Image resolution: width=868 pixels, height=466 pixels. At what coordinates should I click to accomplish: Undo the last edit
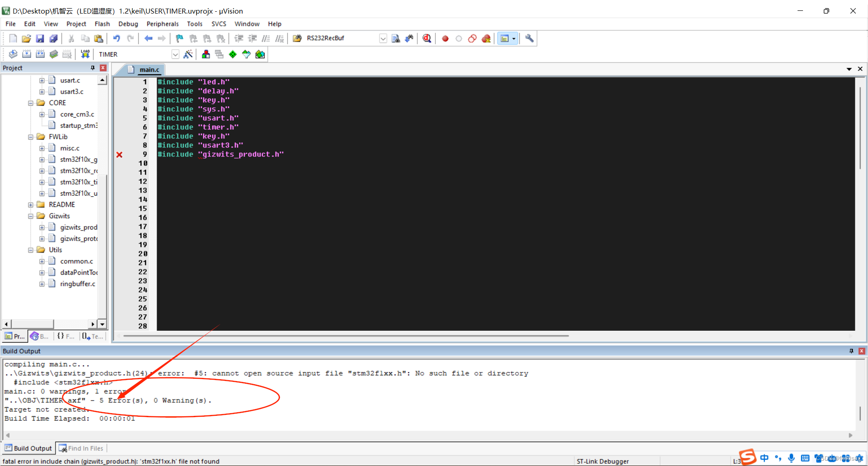tap(117, 38)
